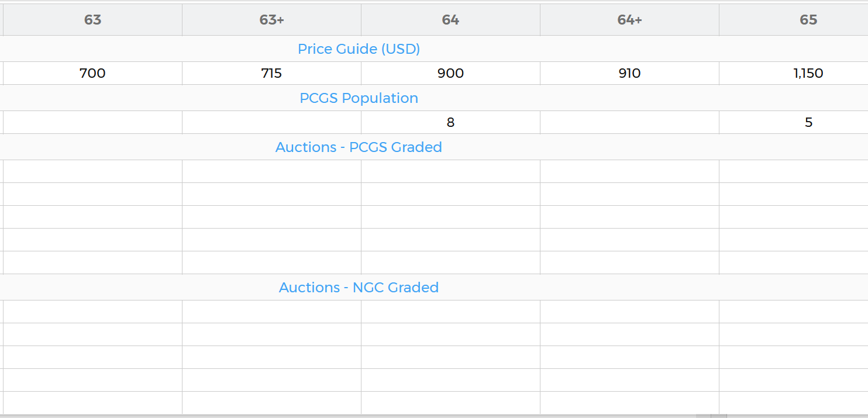Open the Price Guide (USD) link
Image resolution: width=868 pixels, height=418 pixels.
359,49
